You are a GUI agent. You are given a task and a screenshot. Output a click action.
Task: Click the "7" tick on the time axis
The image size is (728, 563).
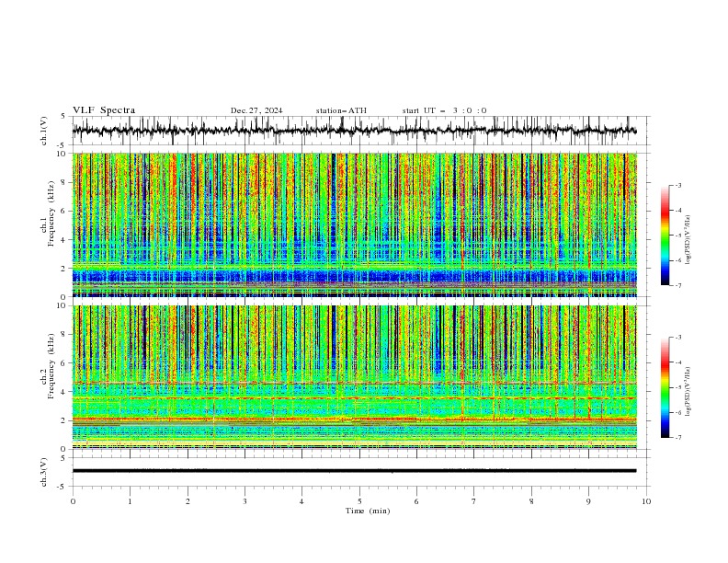pos(473,501)
